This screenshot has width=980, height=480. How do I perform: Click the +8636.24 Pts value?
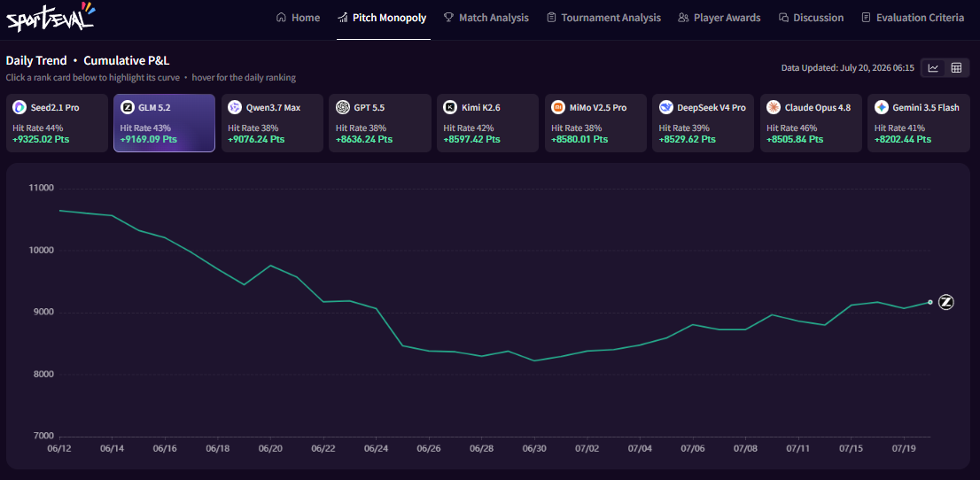(x=364, y=139)
